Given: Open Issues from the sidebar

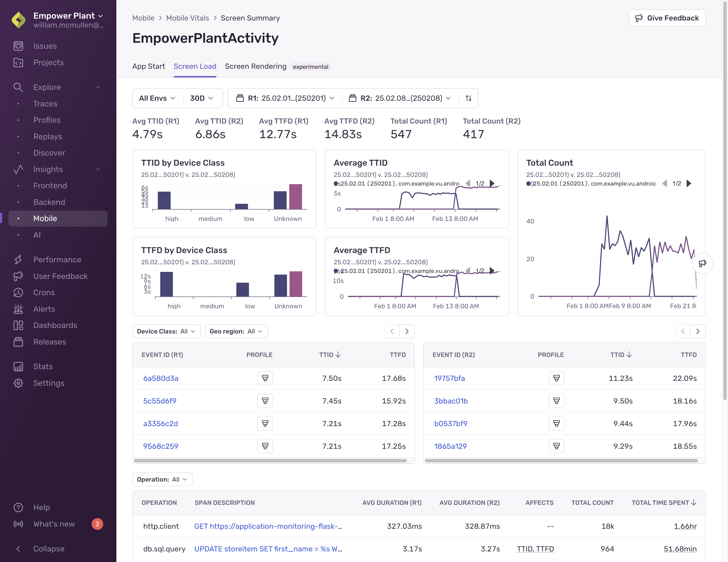Looking at the screenshot, I should coord(45,46).
